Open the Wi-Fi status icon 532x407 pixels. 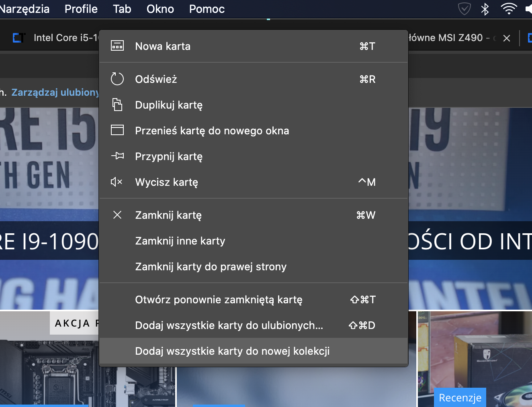pyautogui.click(x=509, y=8)
